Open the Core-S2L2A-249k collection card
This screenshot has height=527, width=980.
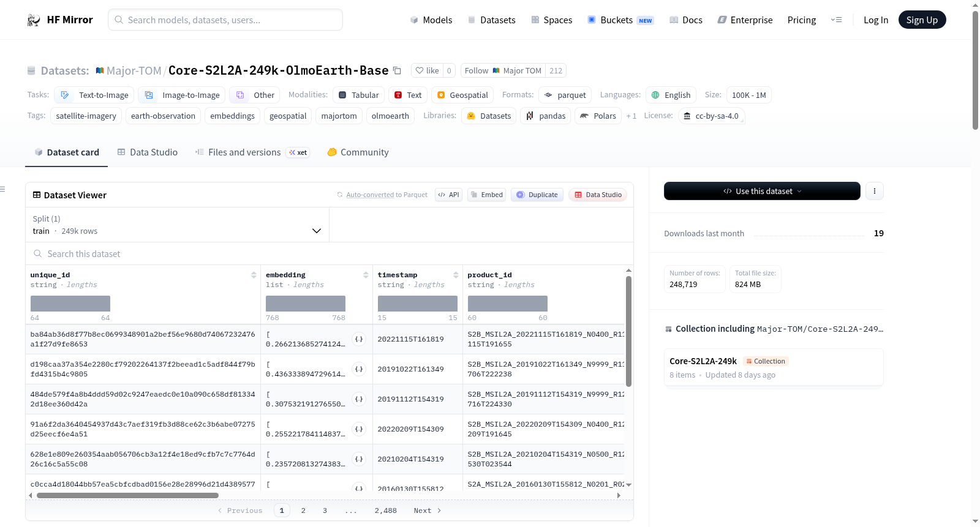(774, 367)
